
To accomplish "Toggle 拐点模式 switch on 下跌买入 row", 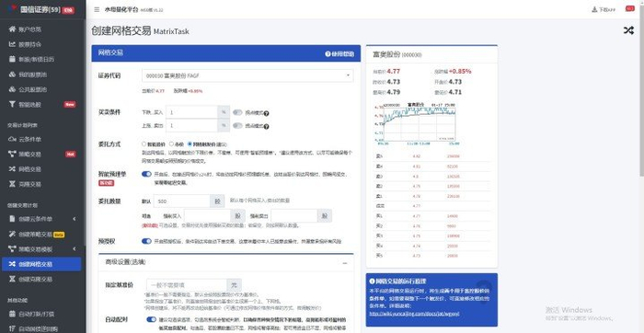I will pos(237,112).
